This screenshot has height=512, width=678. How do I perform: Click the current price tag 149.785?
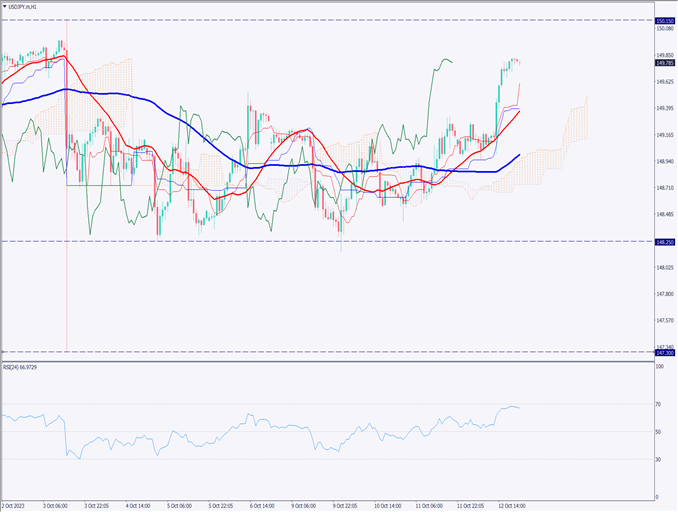[x=664, y=62]
